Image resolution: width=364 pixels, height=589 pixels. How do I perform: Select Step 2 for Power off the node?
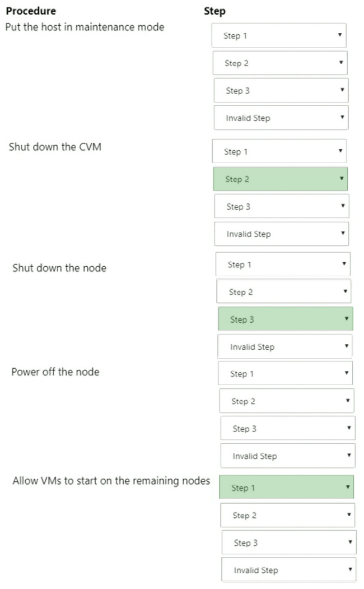(x=287, y=401)
